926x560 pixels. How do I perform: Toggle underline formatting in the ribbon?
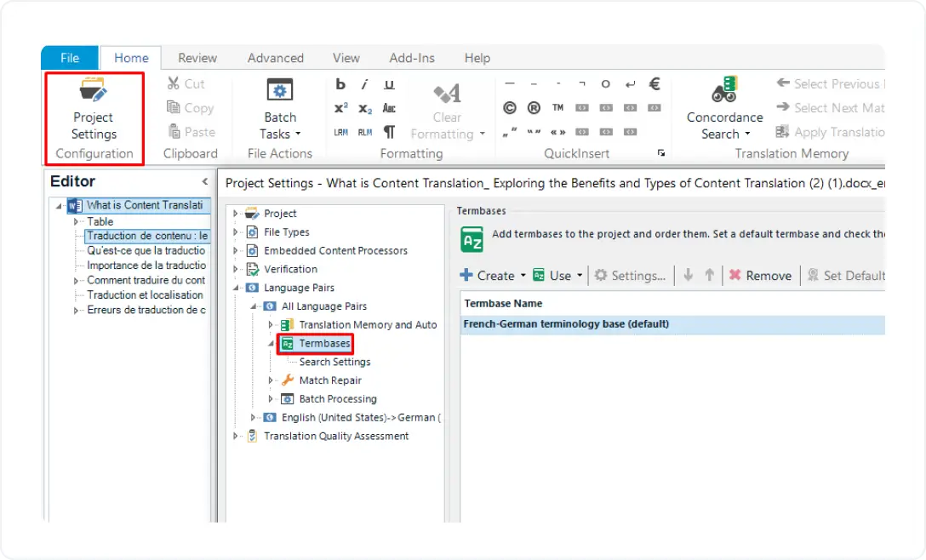390,85
